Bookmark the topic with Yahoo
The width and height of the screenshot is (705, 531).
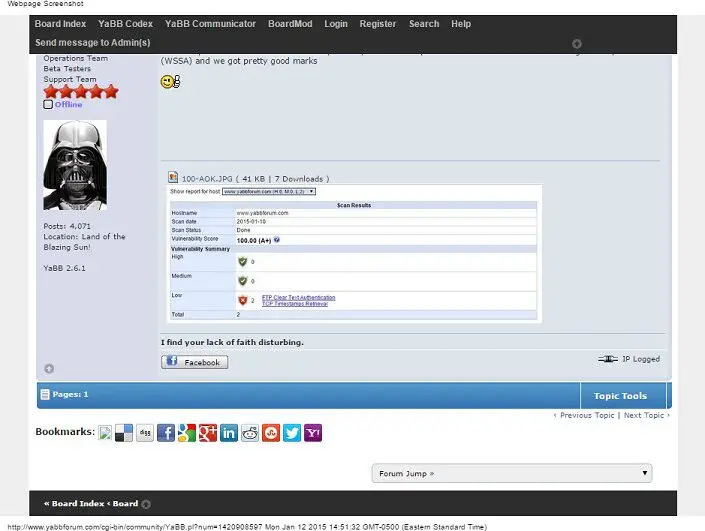313,433
